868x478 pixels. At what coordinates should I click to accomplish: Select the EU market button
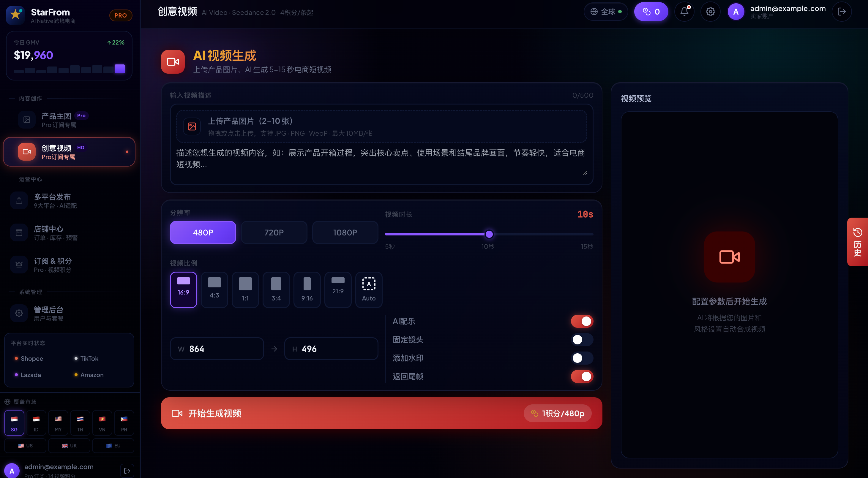point(113,445)
